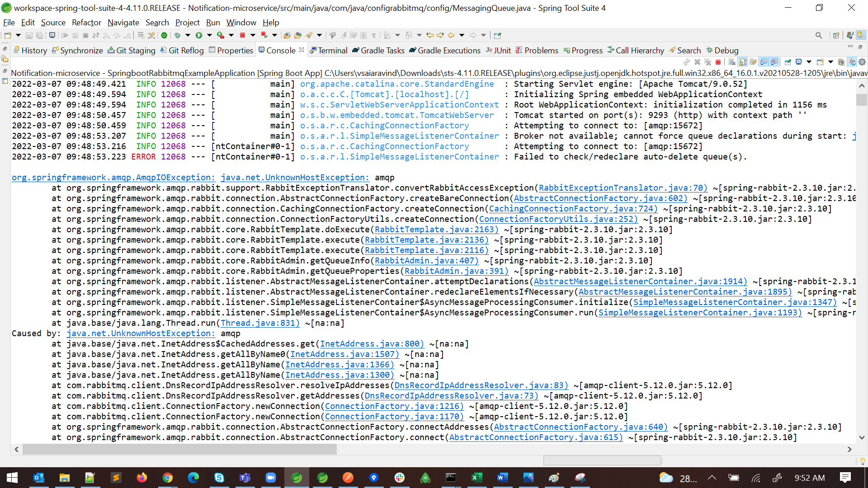868x488 pixels.
Task: Open the Run button dropdown arrow
Action: pos(209,35)
